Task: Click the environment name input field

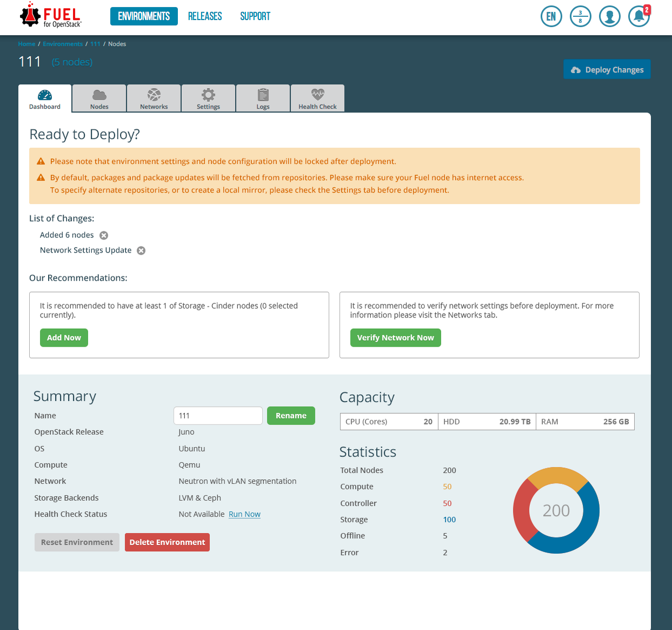Action: (218, 416)
